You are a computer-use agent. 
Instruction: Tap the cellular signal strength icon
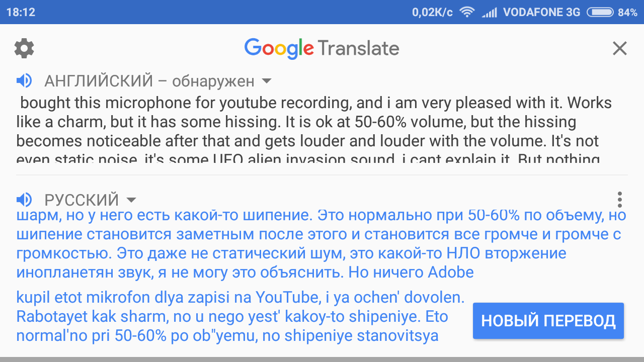click(489, 12)
